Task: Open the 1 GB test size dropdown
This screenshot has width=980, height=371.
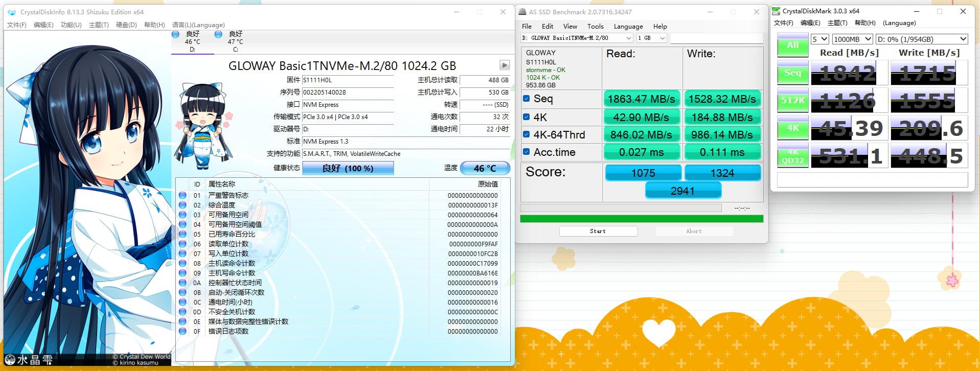Action: coord(651,38)
